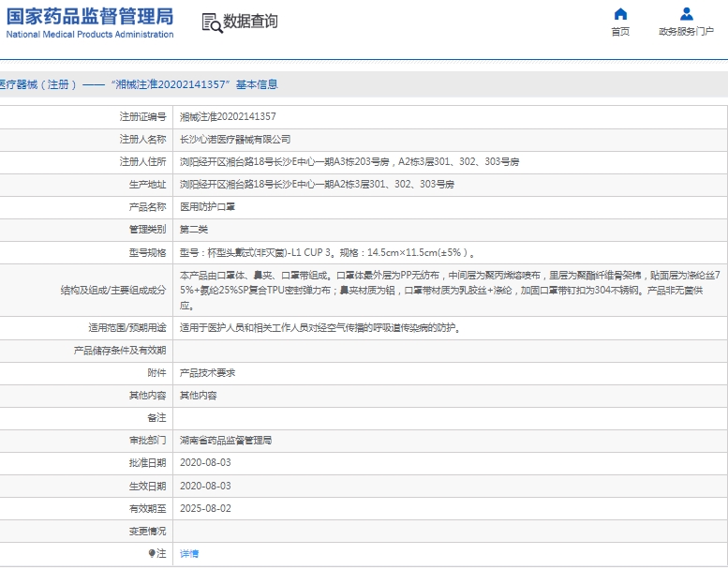The image size is (728, 570).
Task: Click the 国家药品监督管理局 logo
Action: [x=90, y=16]
